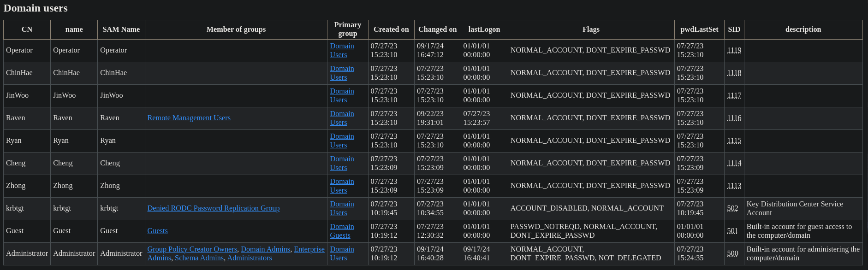Select SID 502 of the krbtgt account
Screen dimensions: 868x270
732,208
